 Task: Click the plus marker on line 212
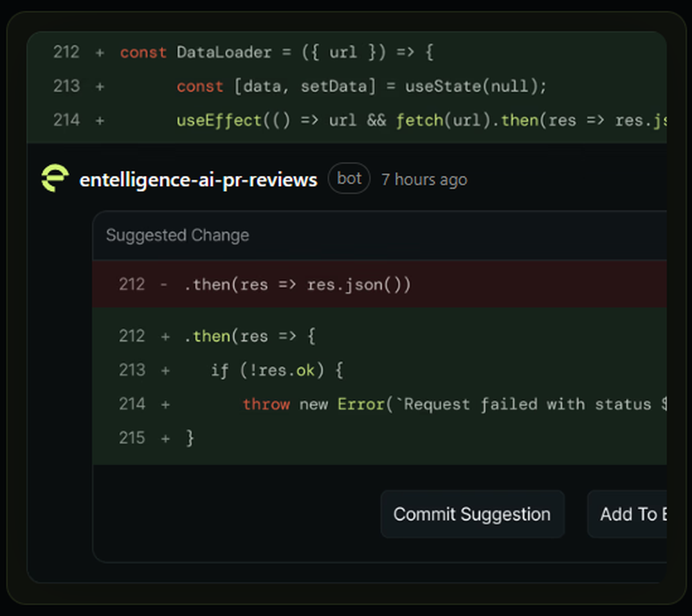coord(165,336)
